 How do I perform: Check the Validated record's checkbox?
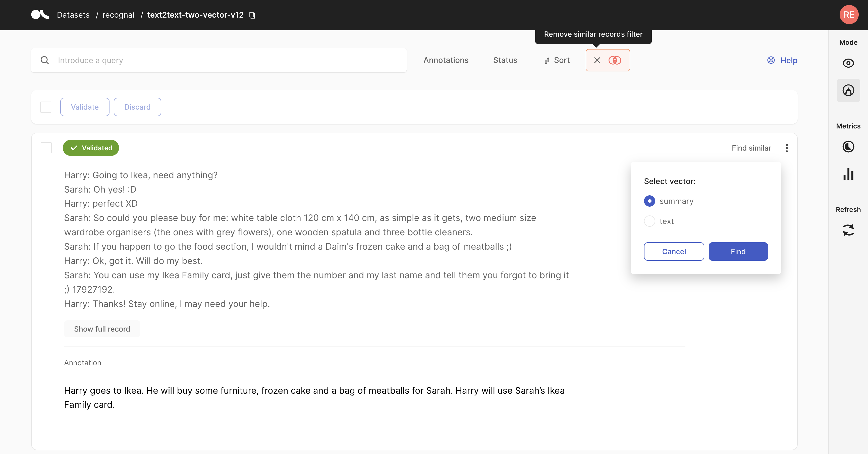click(x=46, y=148)
